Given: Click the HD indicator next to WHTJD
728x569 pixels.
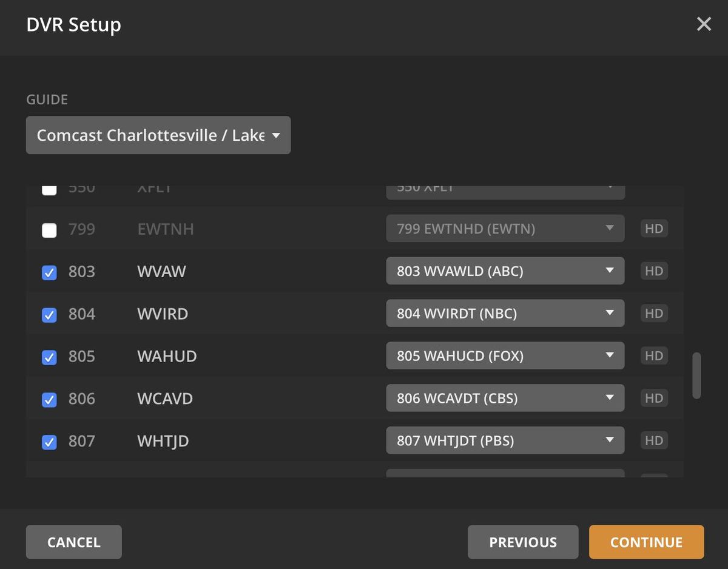Looking at the screenshot, I should point(653,441).
